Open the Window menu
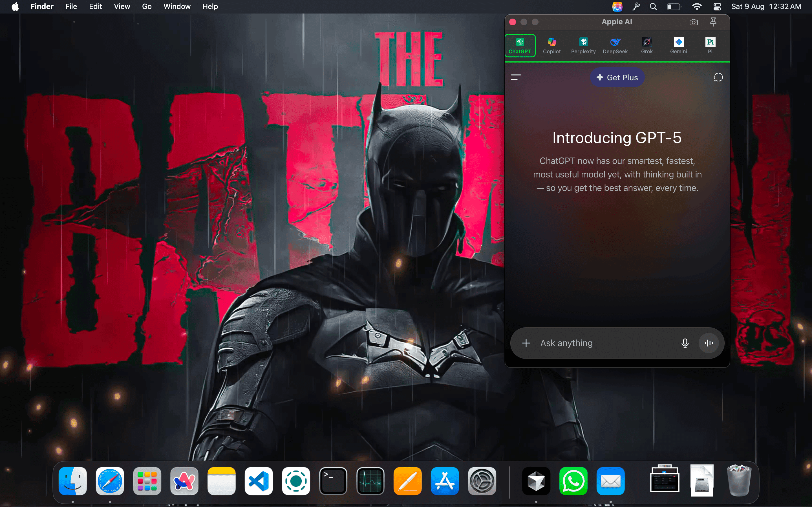812x507 pixels. click(177, 6)
